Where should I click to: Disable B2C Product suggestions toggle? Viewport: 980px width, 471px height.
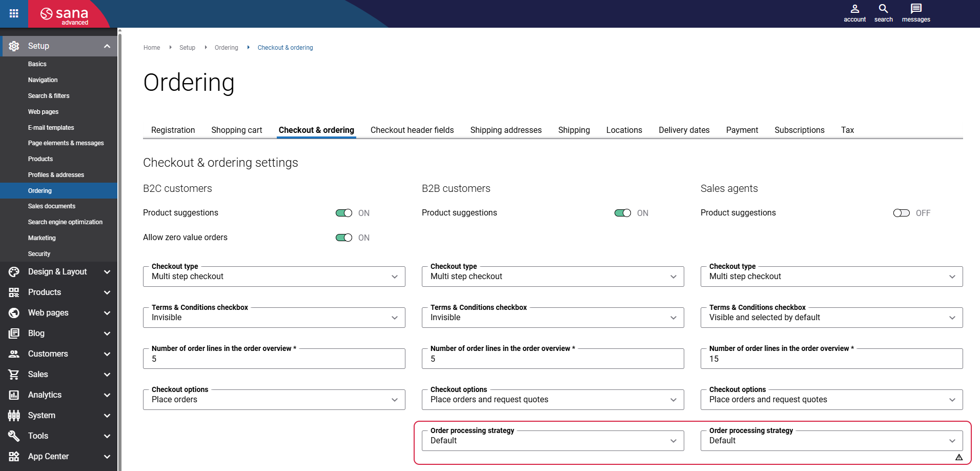click(x=344, y=213)
